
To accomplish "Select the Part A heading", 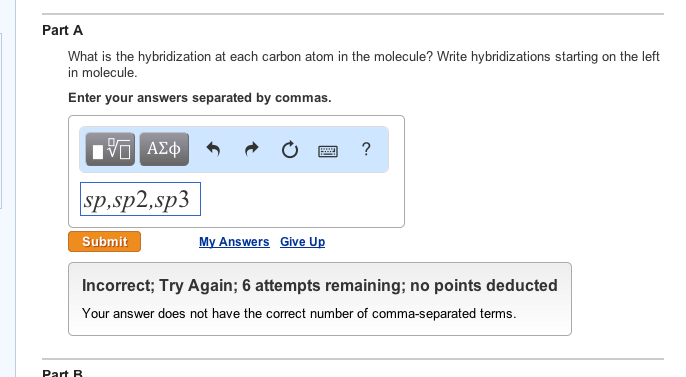I will [63, 30].
